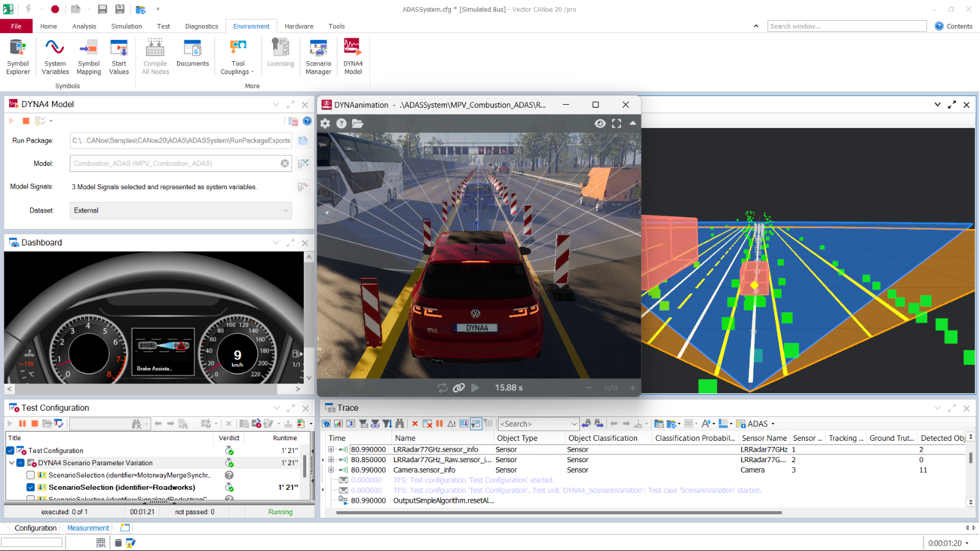The height and width of the screenshot is (551, 980).
Task: Click the Save configuration icon in quick access toolbar
Action: (x=102, y=9)
